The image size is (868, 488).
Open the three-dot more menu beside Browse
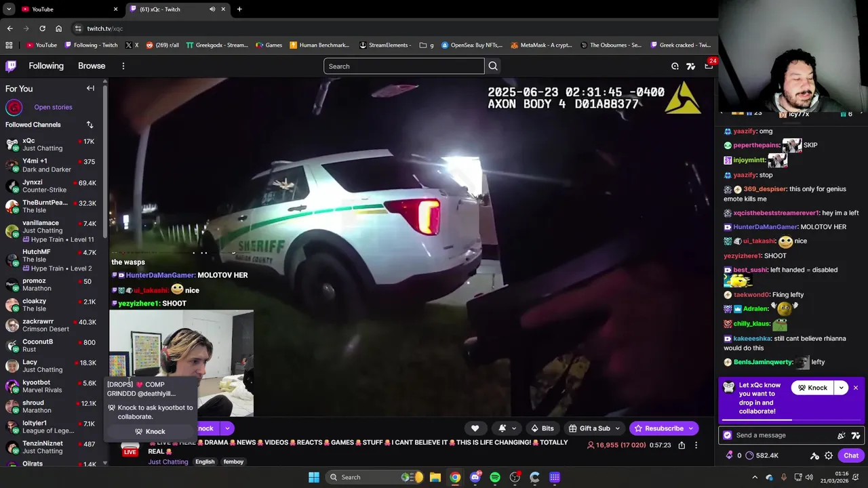coord(123,66)
